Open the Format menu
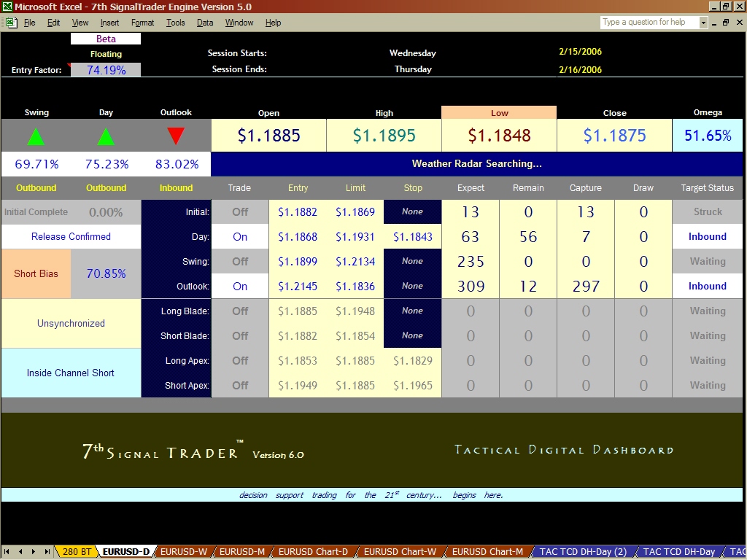The width and height of the screenshot is (747, 560). [142, 23]
